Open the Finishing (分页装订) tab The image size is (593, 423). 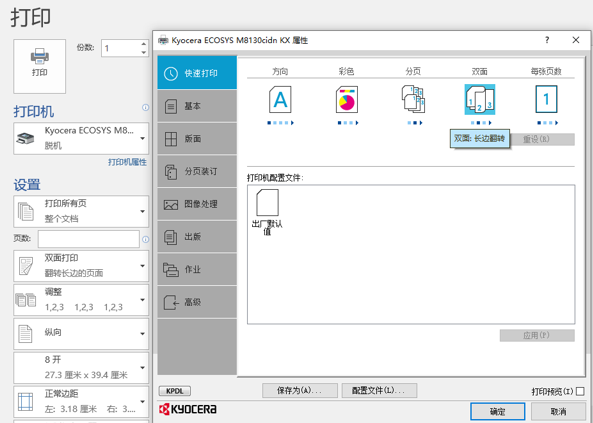coord(197,171)
